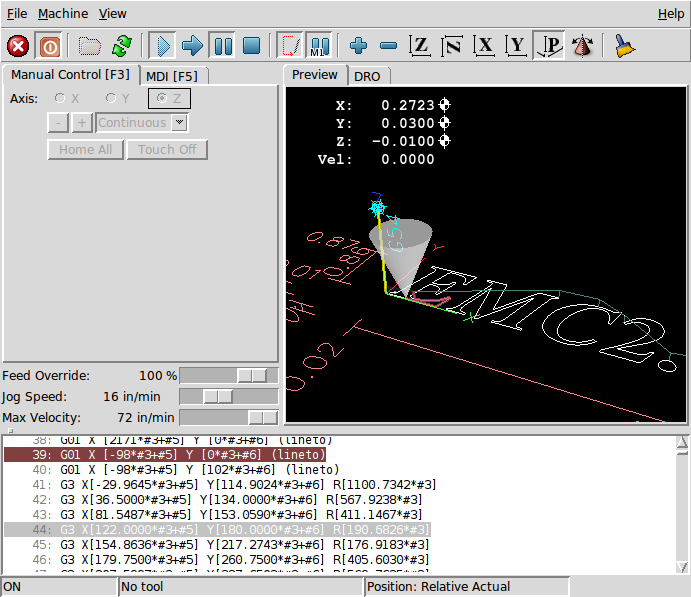This screenshot has width=691, height=597.
Task: Click the Home All button
Action: pos(85,150)
